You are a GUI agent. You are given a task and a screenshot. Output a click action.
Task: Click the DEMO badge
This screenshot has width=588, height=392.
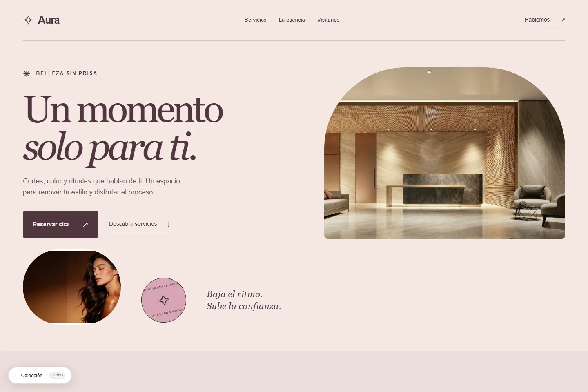[x=57, y=375]
